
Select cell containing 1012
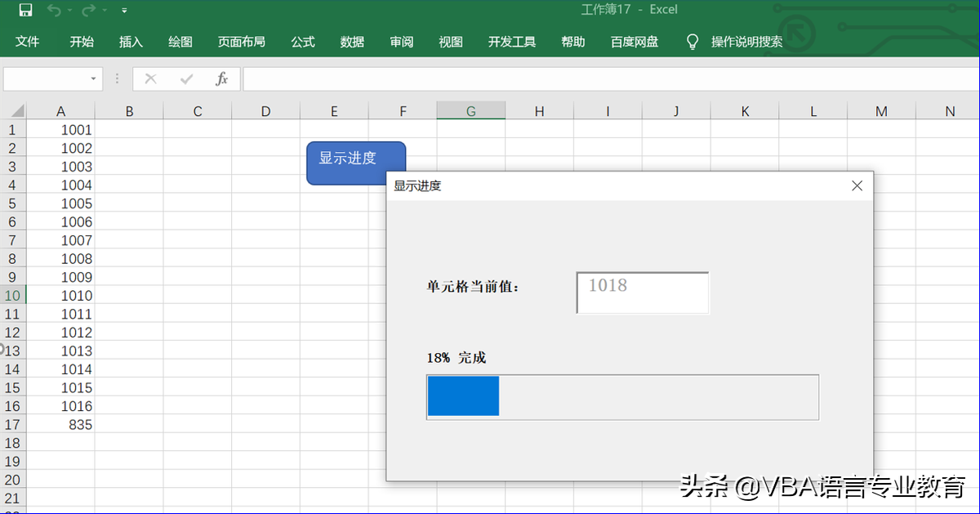tap(61, 332)
